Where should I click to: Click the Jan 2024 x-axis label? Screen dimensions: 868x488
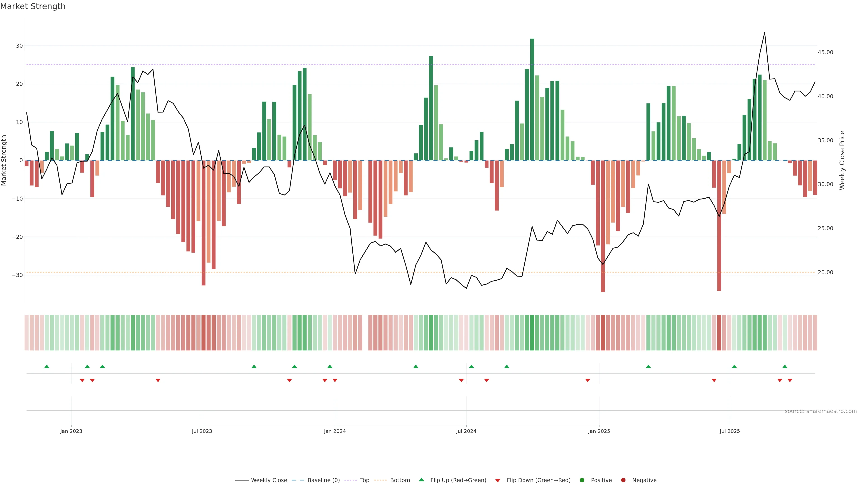coord(335,431)
